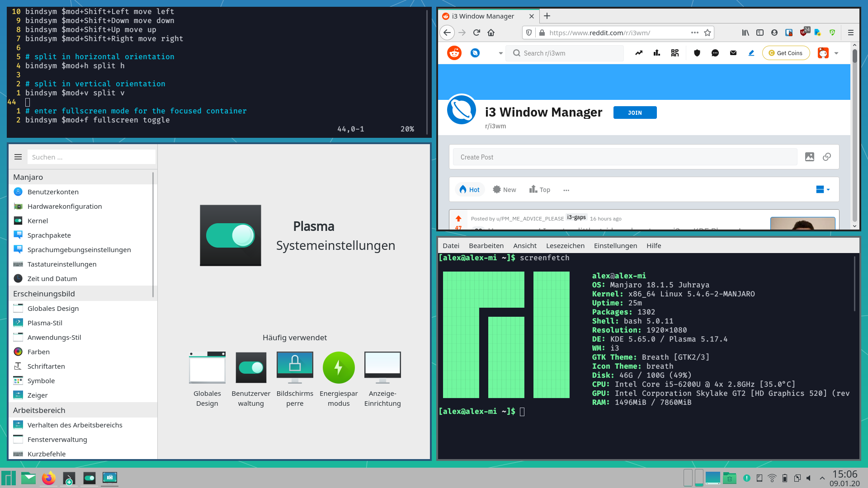The image size is (868, 488).
Task: Bookmark page with the star icon
Action: pos(708,33)
